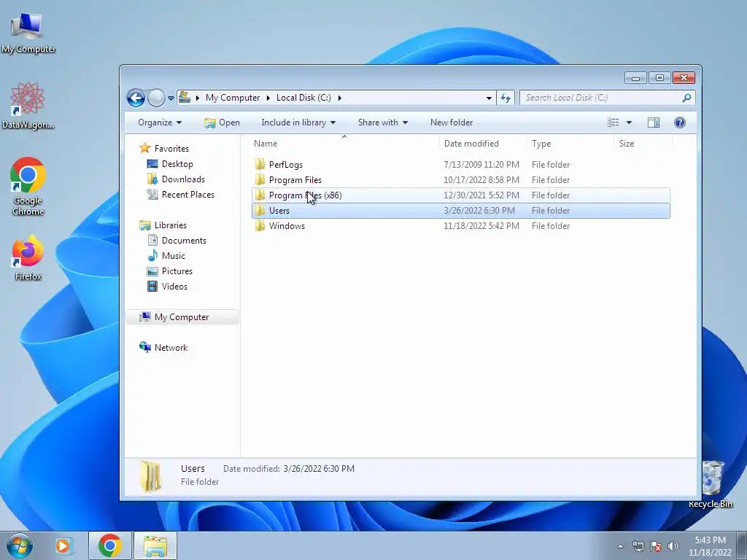Click New folder button
The image size is (747, 560).
point(452,122)
